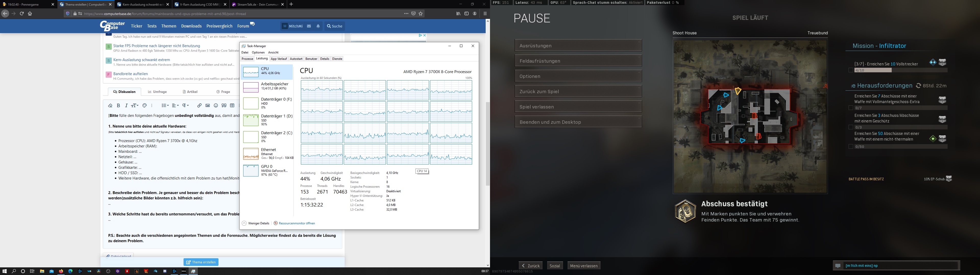This screenshot has height=275, width=980.
Task: Expand the list style dropdown
Action: click(165, 106)
